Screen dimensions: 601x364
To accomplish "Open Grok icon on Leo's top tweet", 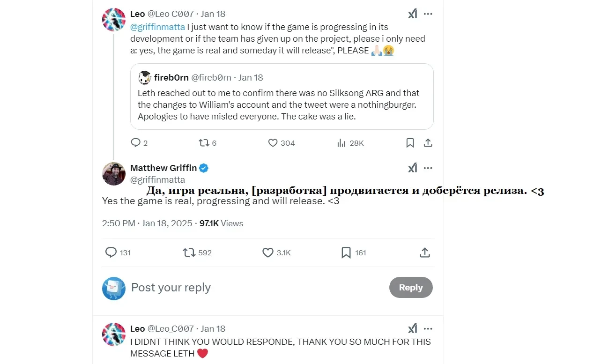I will 412,14.
